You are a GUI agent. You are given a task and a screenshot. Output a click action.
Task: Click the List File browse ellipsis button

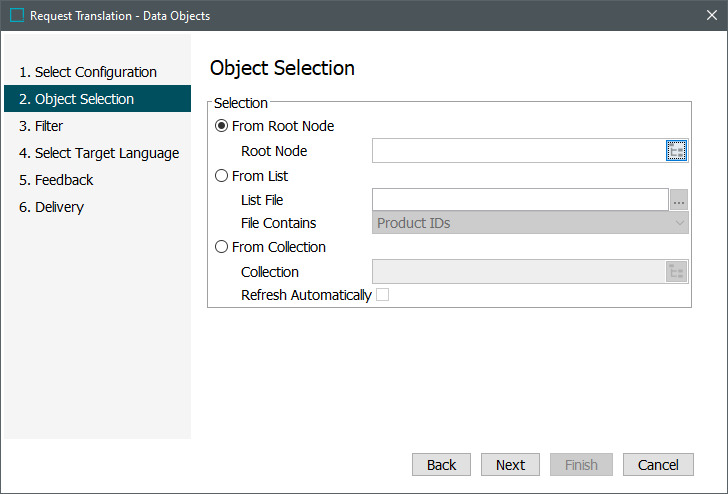(x=679, y=200)
